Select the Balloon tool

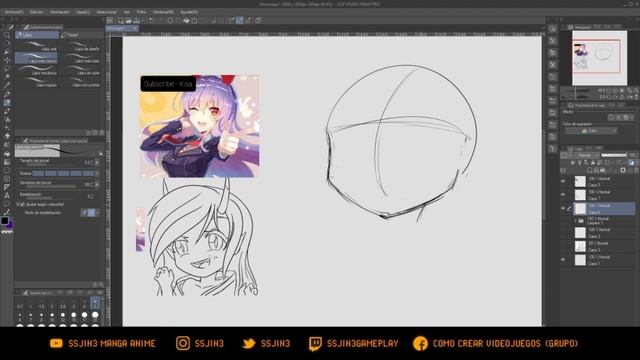point(7,204)
